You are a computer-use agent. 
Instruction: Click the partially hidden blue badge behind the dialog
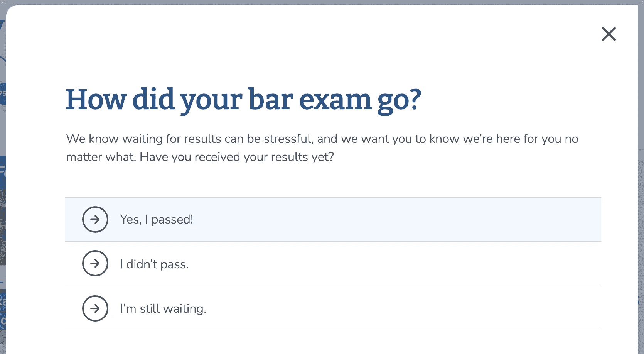[x=3, y=94]
